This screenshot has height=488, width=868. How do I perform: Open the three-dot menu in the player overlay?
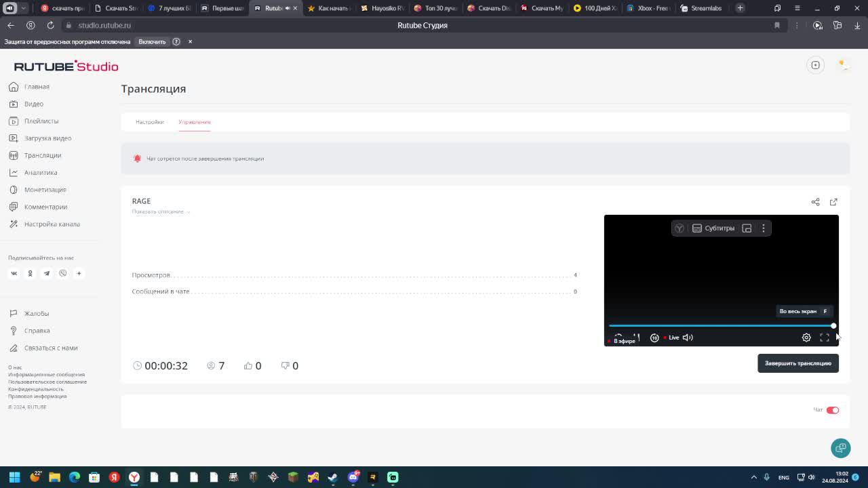click(x=764, y=228)
